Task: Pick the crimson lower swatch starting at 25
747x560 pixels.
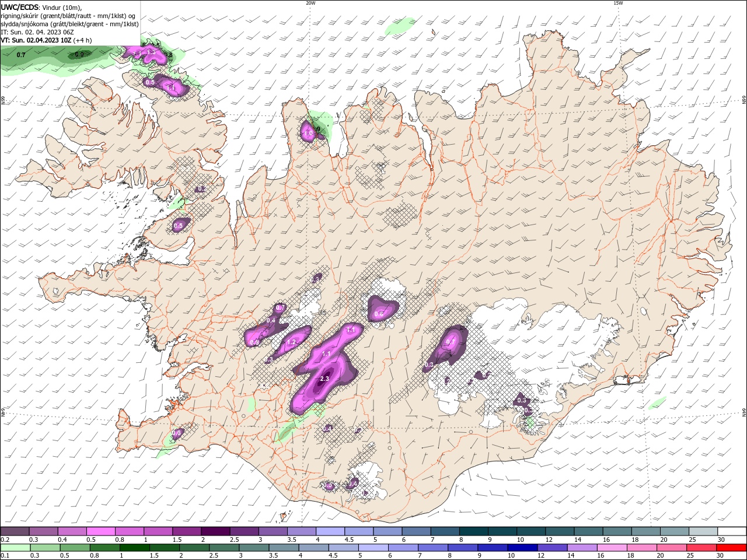Action: pos(700,548)
